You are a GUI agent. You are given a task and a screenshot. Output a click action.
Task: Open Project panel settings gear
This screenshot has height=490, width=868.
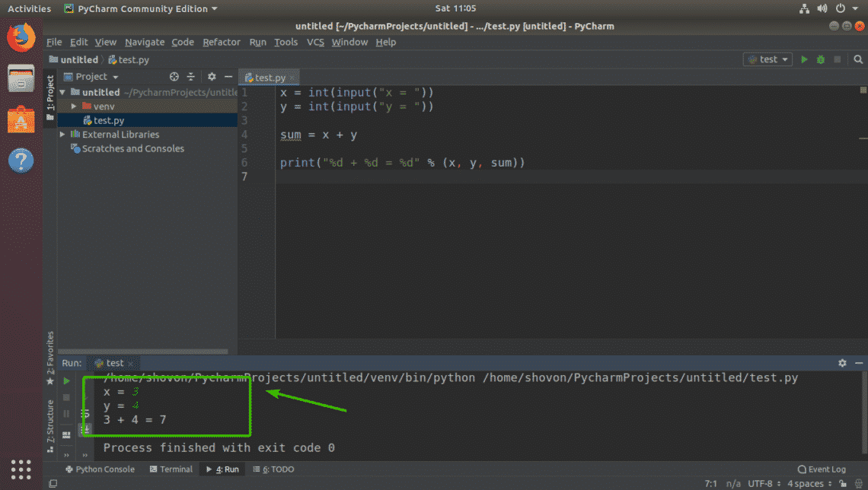(211, 76)
